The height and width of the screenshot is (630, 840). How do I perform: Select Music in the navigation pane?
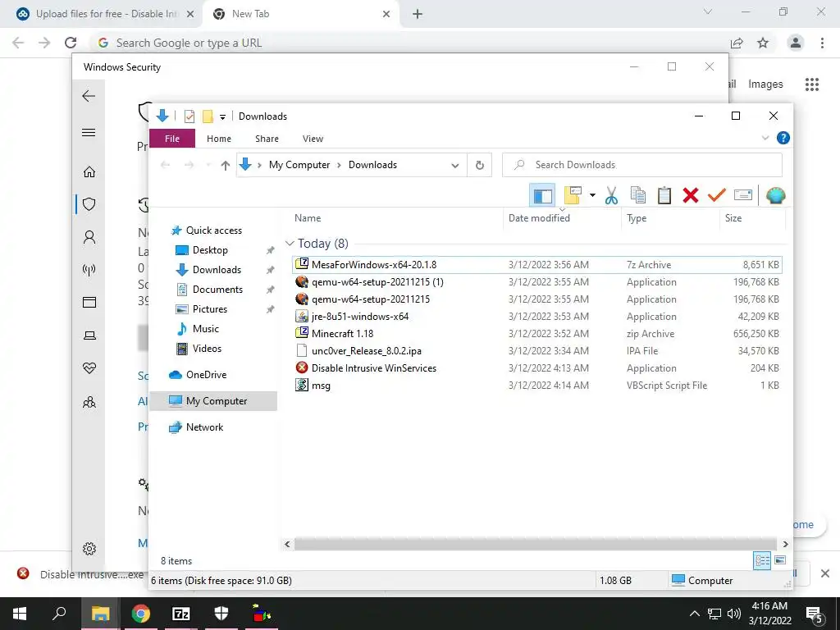coord(206,329)
